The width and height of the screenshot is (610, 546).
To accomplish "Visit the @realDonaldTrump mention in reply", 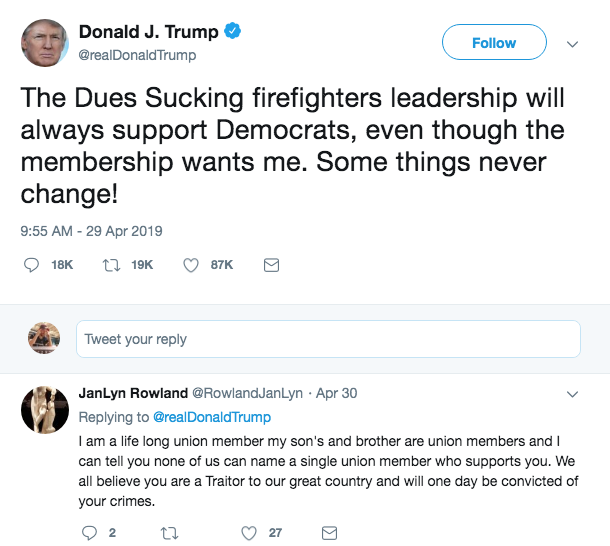I will point(211,416).
